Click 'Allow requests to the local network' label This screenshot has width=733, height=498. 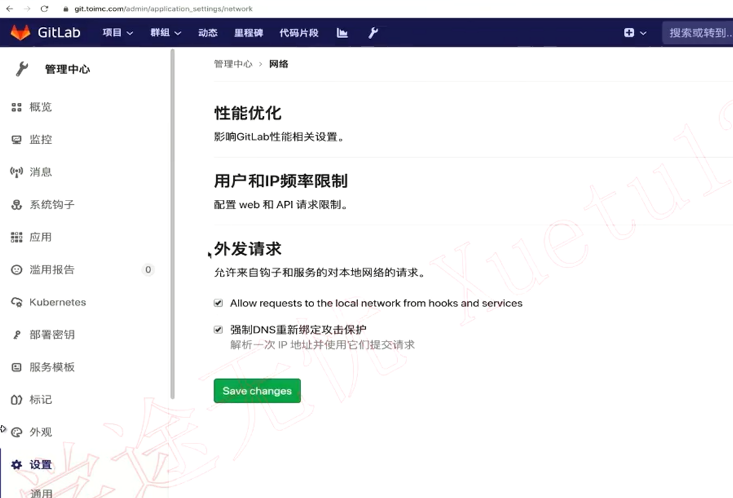(x=376, y=303)
